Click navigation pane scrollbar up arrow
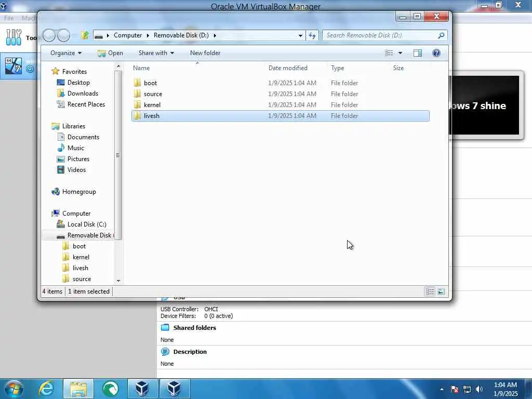Image resolution: width=532 pixels, height=399 pixels. [118, 66]
